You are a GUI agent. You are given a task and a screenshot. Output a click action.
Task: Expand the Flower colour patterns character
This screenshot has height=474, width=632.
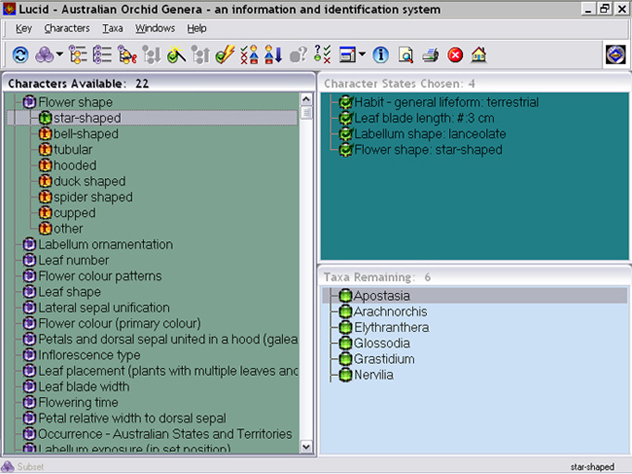[29, 276]
